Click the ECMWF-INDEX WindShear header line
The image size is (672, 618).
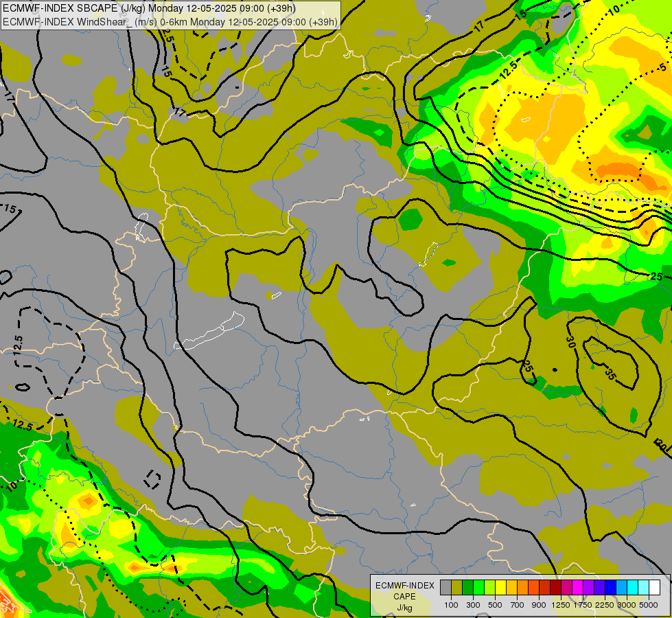pyautogui.click(x=170, y=22)
